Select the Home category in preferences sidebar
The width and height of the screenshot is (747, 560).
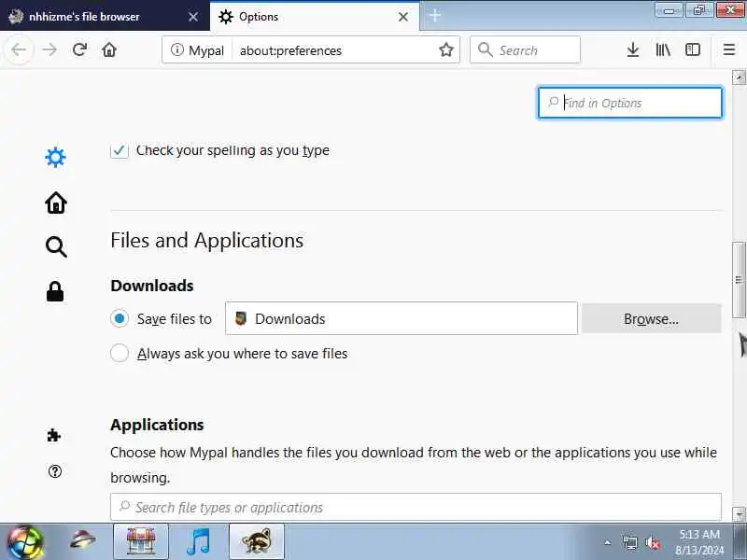(x=56, y=203)
